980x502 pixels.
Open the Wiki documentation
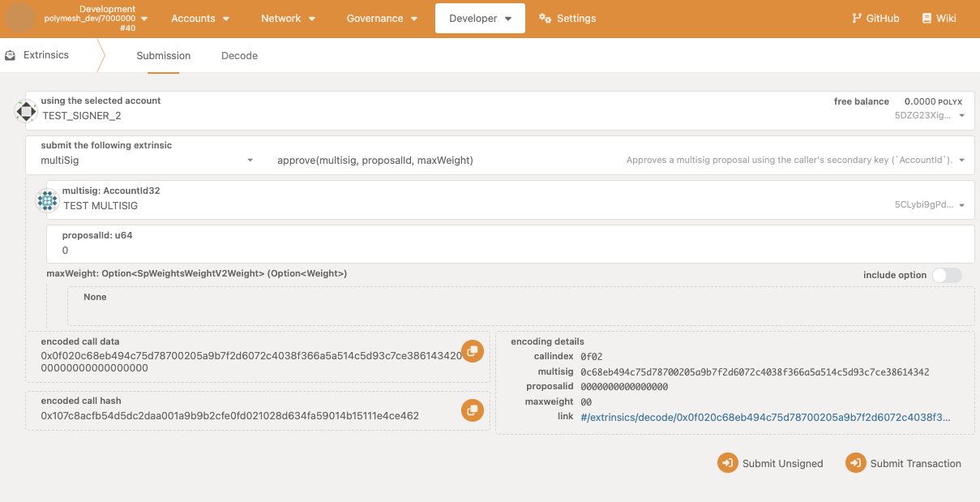pos(939,19)
